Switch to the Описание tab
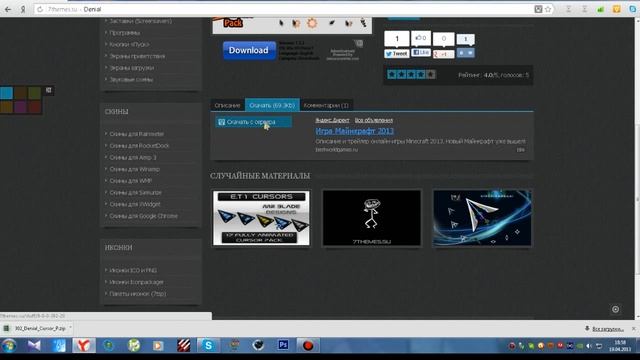The image size is (640, 360). [x=227, y=105]
